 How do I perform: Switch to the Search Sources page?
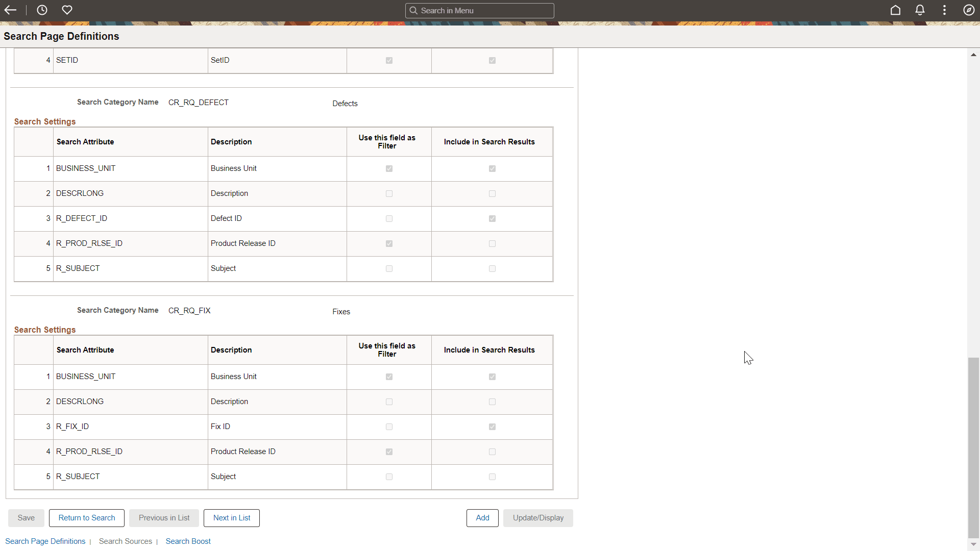(125, 541)
